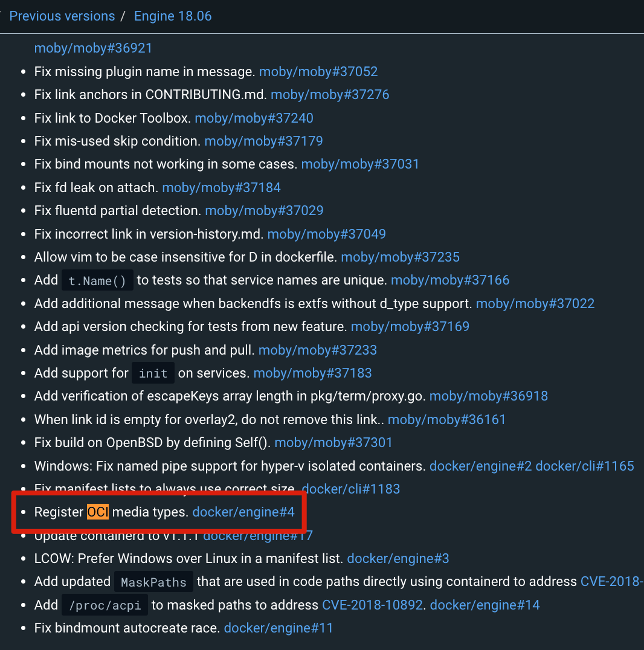
Task: Open moby/moby#37179 skip condition link
Action: (x=263, y=141)
